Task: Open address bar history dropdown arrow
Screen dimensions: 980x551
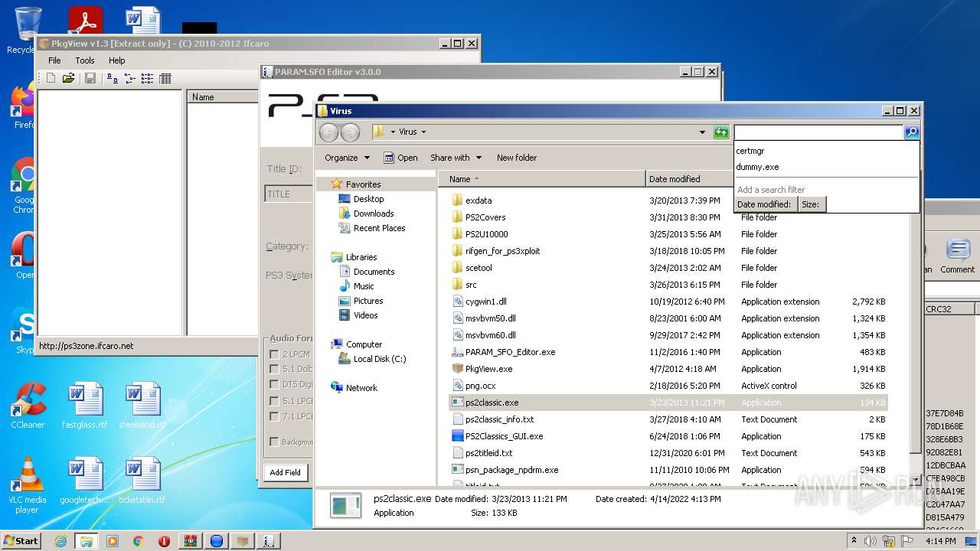Action: [x=702, y=132]
